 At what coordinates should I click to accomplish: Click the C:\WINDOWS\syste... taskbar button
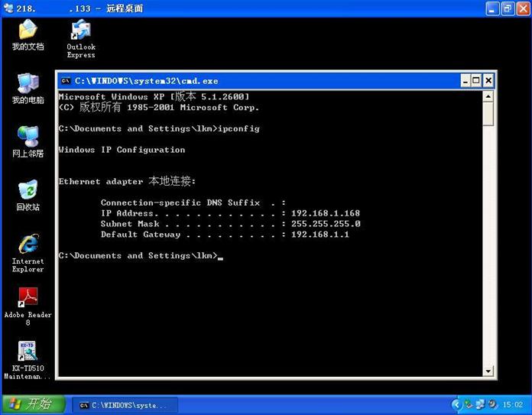[x=125, y=405]
